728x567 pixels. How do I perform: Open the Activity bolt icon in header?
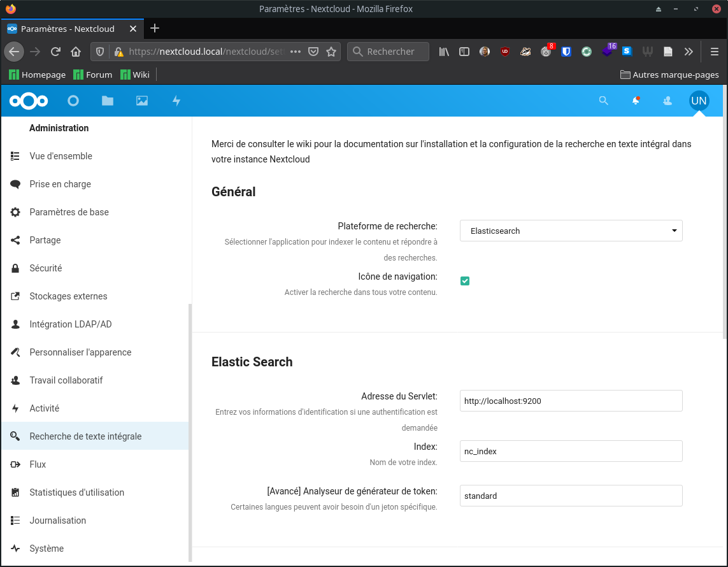[176, 101]
